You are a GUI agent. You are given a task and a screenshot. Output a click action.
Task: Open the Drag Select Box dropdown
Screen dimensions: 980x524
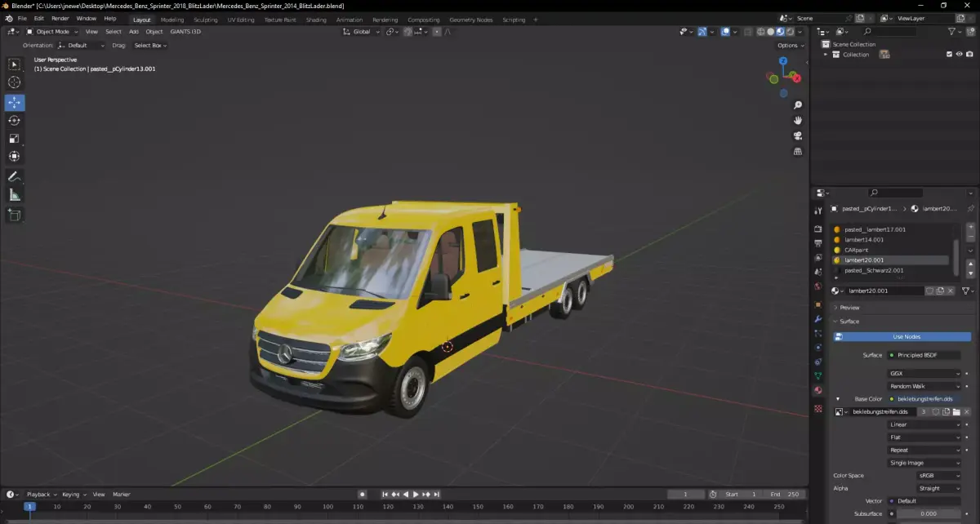pos(150,46)
